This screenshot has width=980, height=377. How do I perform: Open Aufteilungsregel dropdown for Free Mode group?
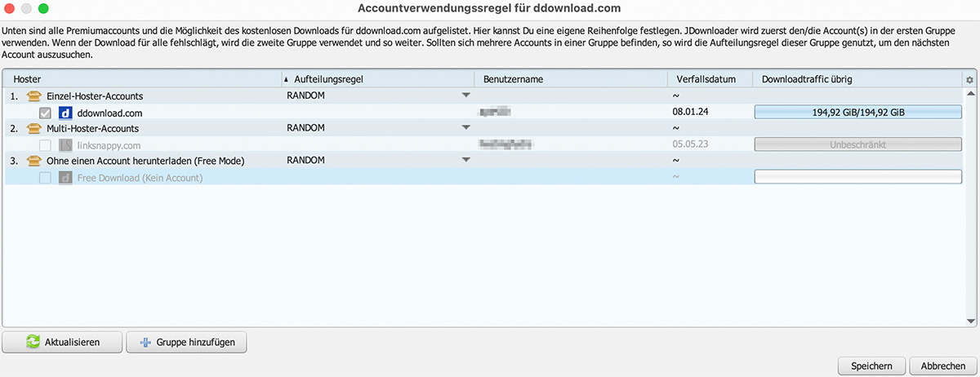coord(466,161)
